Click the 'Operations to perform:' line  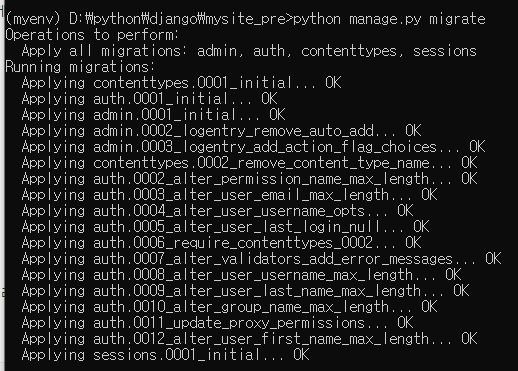pos(92,35)
